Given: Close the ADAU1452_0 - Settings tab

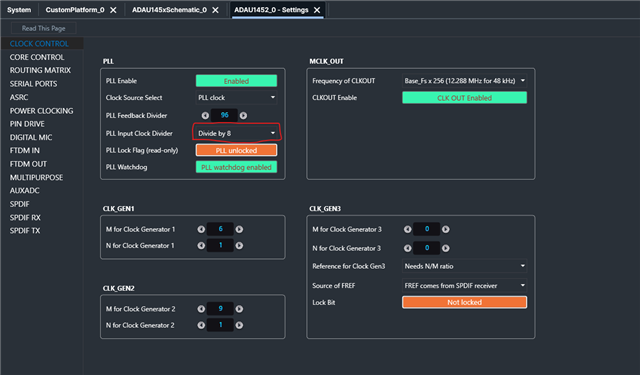Looking at the screenshot, I should [317, 10].
